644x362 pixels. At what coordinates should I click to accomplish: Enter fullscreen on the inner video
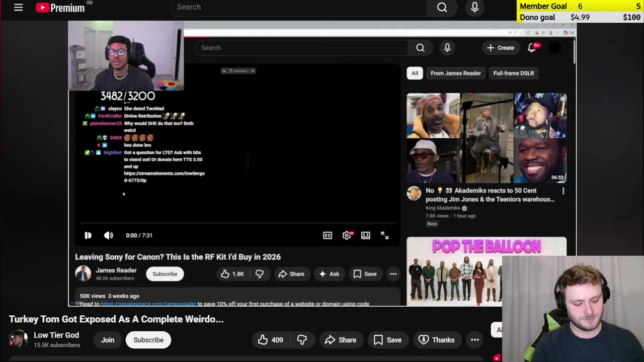click(x=384, y=235)
